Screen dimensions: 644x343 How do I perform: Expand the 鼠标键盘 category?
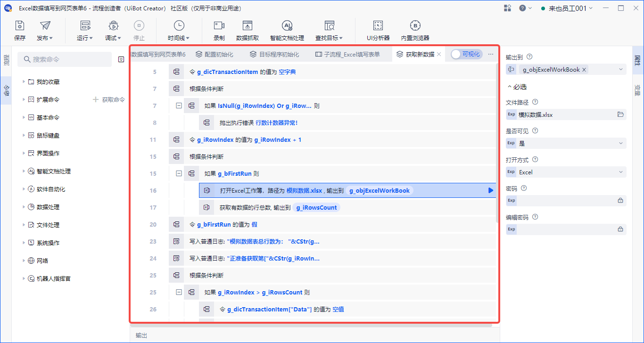[x=24, y=136]
